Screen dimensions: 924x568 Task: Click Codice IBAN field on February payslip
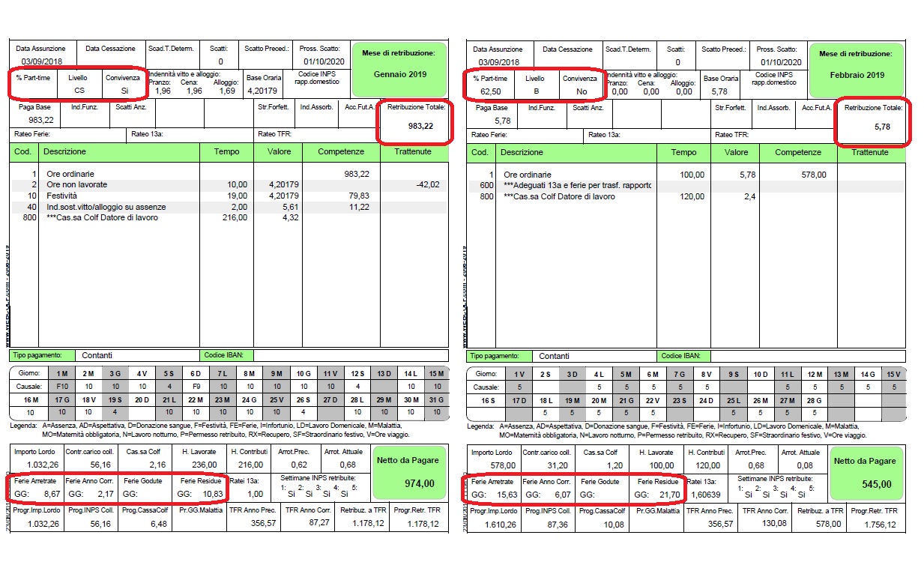click(807, 356)
